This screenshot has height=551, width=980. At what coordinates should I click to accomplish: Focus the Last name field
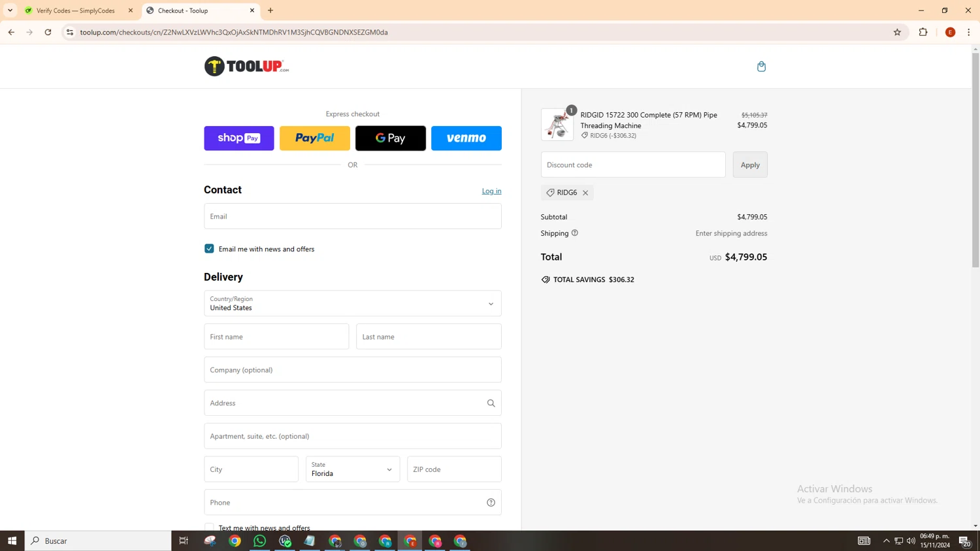[429, 337]
